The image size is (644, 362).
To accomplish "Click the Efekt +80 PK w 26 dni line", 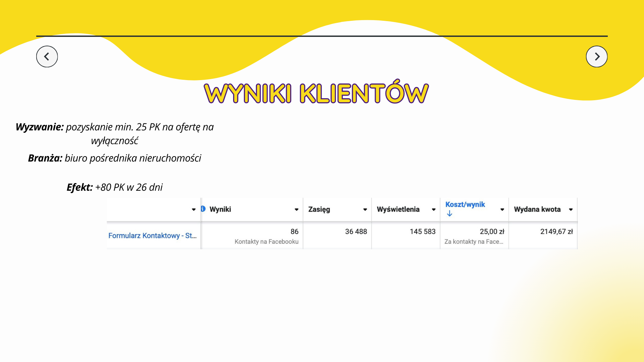I will (x=115, y=187).
